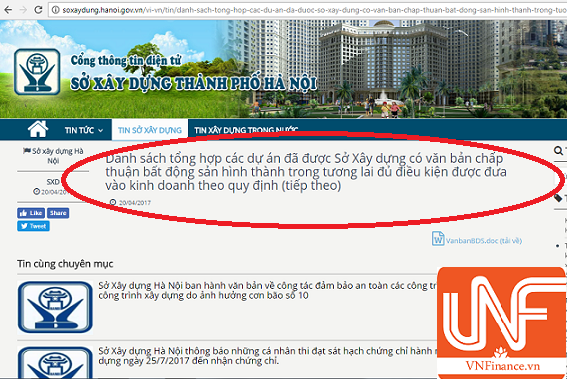The height and width of the screenshot is (379, 567).
Task: Click the Tin cùng chuyên mục heading
Action: (x=65, y=264)
